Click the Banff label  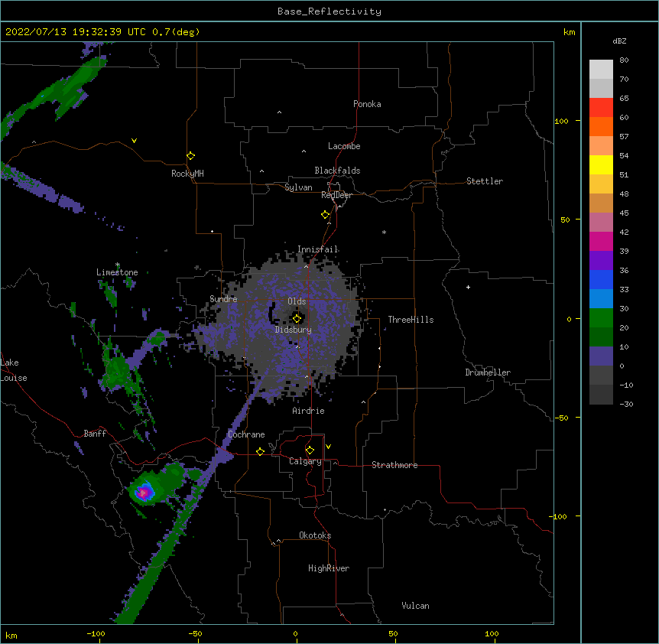pyautogui.click(x=95, y=434)
